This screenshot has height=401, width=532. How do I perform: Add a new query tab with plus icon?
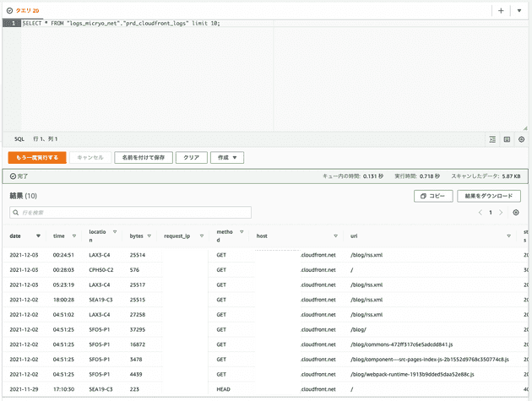501,11
